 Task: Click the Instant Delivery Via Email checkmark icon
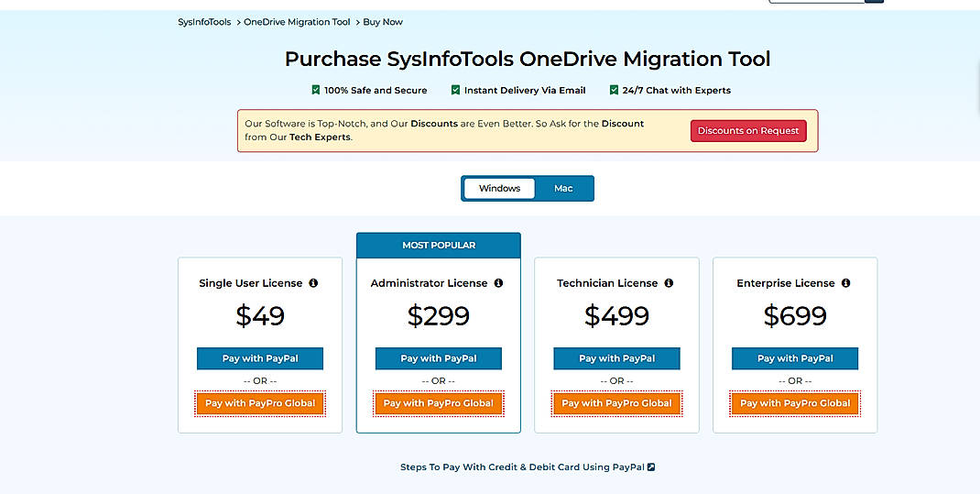click(455, 90)
